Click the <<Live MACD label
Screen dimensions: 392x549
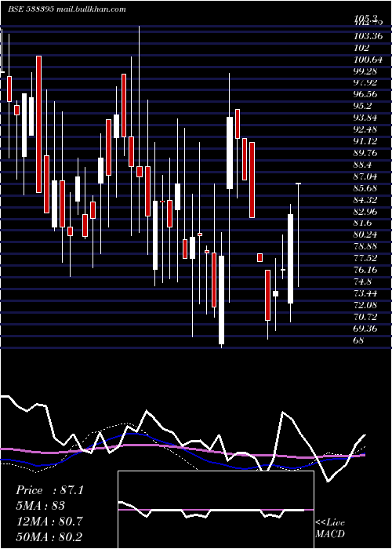point(330,528)
